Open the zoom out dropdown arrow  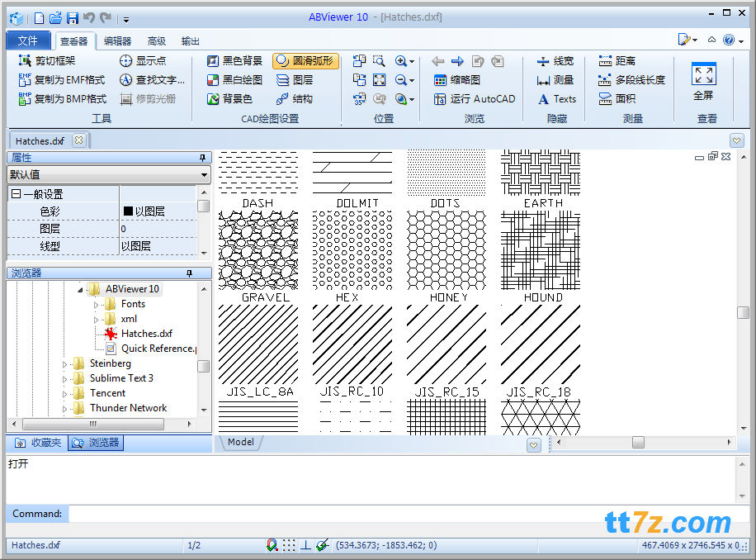pyautogui.click(x=412, y=81)
